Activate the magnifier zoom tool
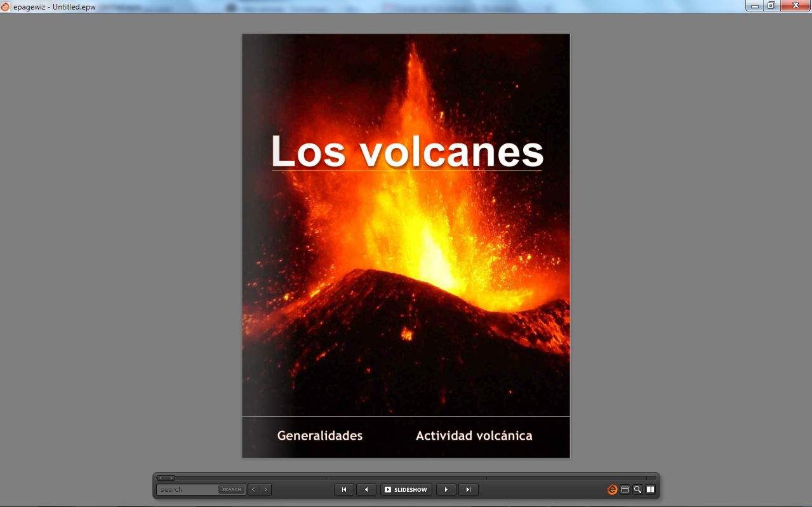812x507 pixels. (x=637, y=490)
